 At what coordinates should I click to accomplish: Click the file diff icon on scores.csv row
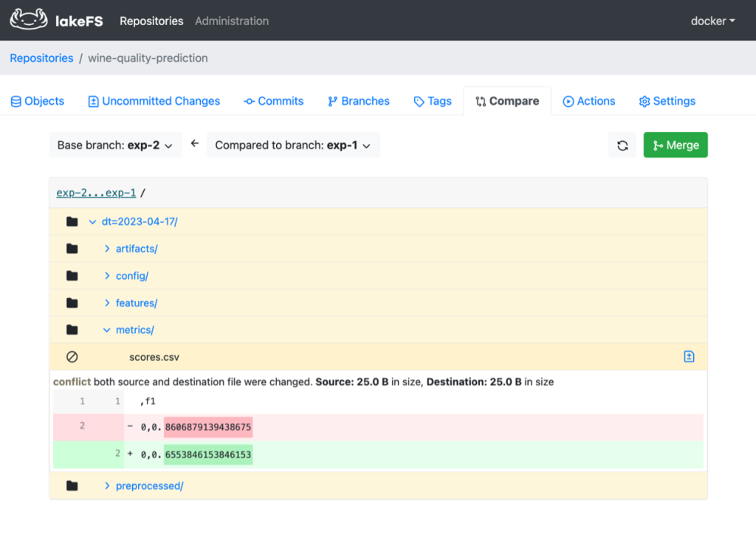click(689, 356)
